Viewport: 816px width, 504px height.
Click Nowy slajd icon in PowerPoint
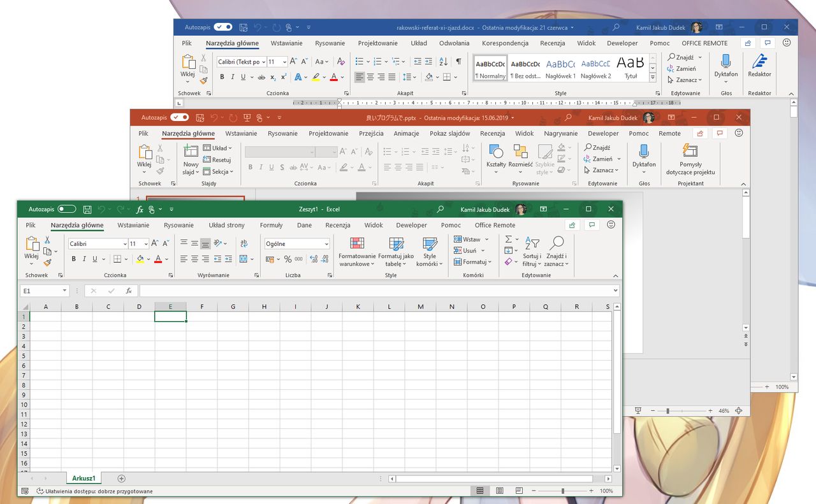point(191,151)
